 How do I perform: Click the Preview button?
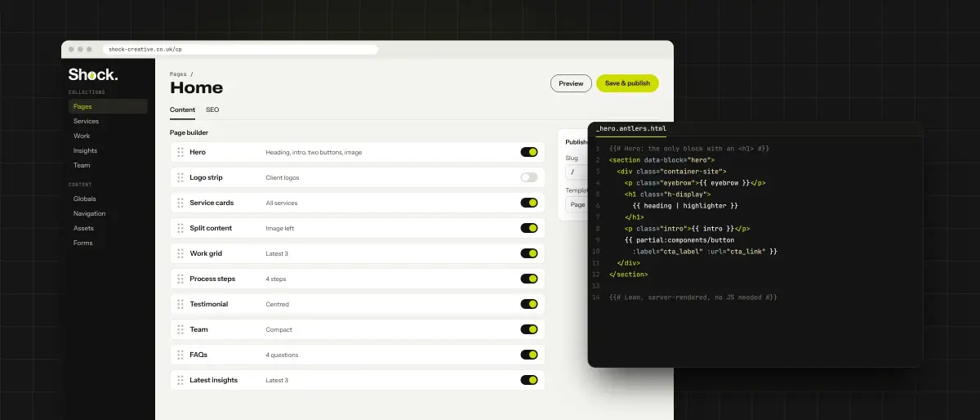pyautogui.click(x=571, y=83)
